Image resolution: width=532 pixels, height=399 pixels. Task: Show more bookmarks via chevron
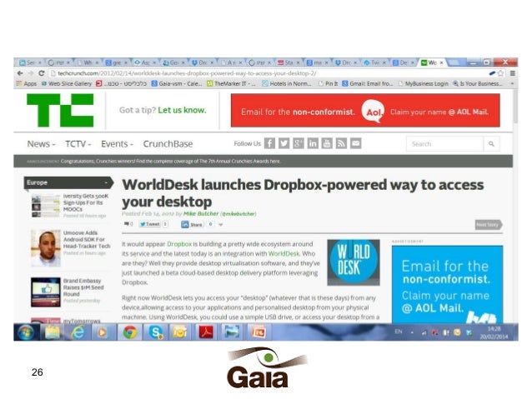pyautogui.click(x=512, y=83)
